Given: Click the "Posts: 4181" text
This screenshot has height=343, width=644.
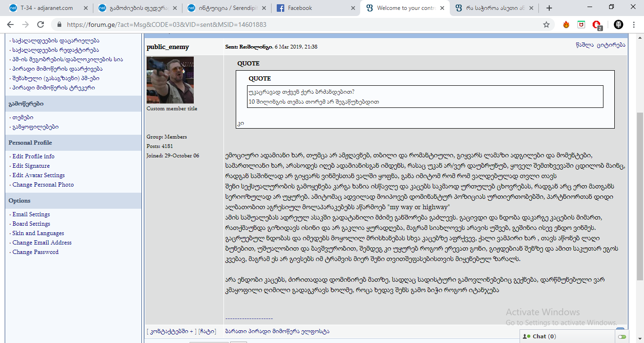Looking at the screenshot, I should [160, 146].
